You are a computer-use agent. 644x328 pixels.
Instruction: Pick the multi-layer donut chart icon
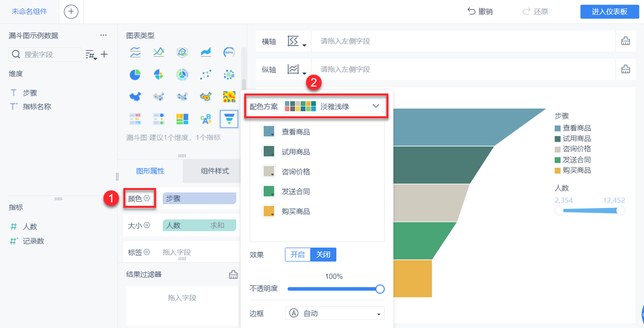tap(182, 74)
